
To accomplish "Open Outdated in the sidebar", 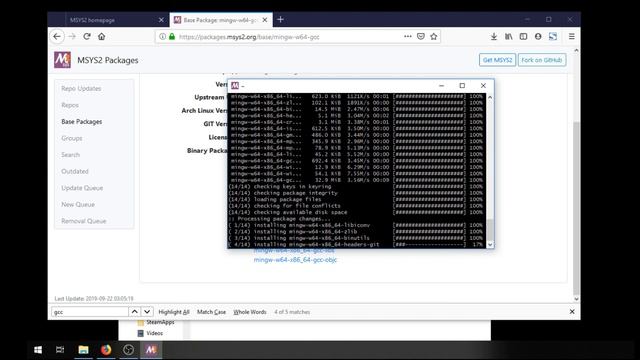I will pyautogui.click(x=75, y=171).
